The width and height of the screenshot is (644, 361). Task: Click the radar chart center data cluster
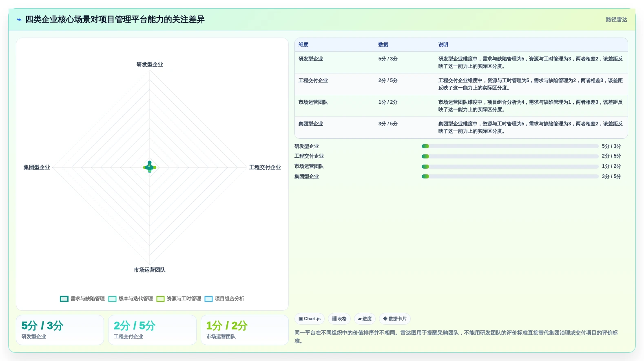[150, 167]
